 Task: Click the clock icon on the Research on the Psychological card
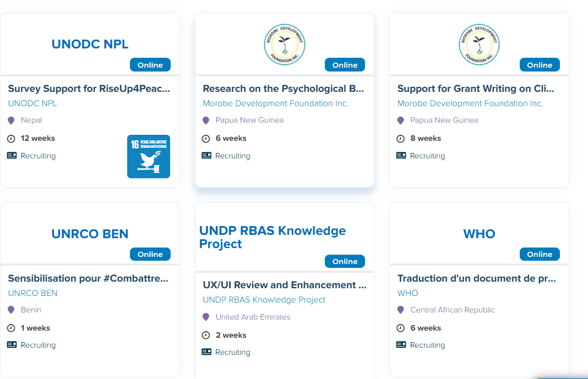(x=206, y=139)
